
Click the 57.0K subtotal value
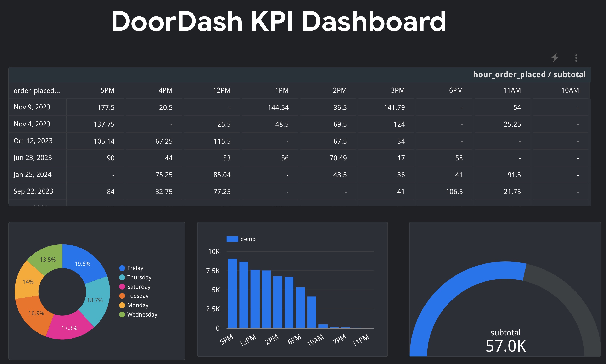point(506,346)
